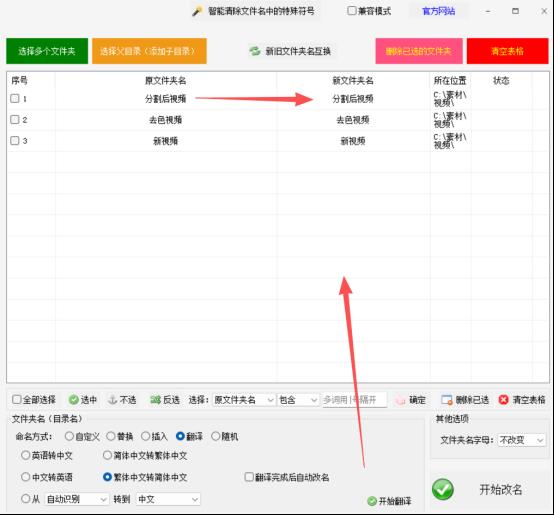Open the 原文件夹名 selection dropdown

point(244,400)
